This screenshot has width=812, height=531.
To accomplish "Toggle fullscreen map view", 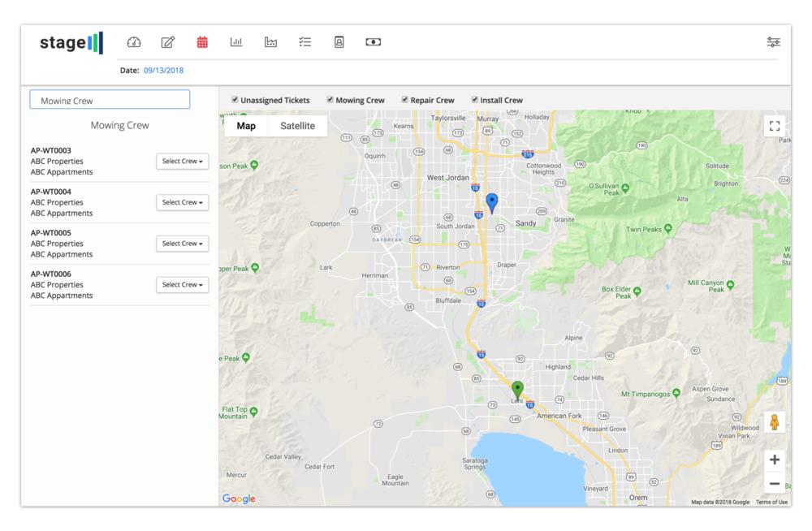I will pos(775,126).
